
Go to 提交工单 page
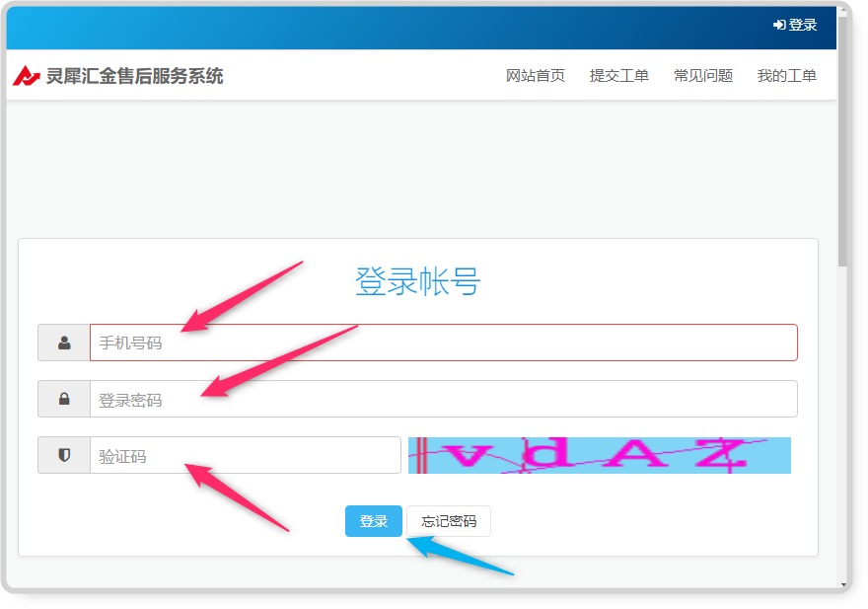(x=618, y=76)
